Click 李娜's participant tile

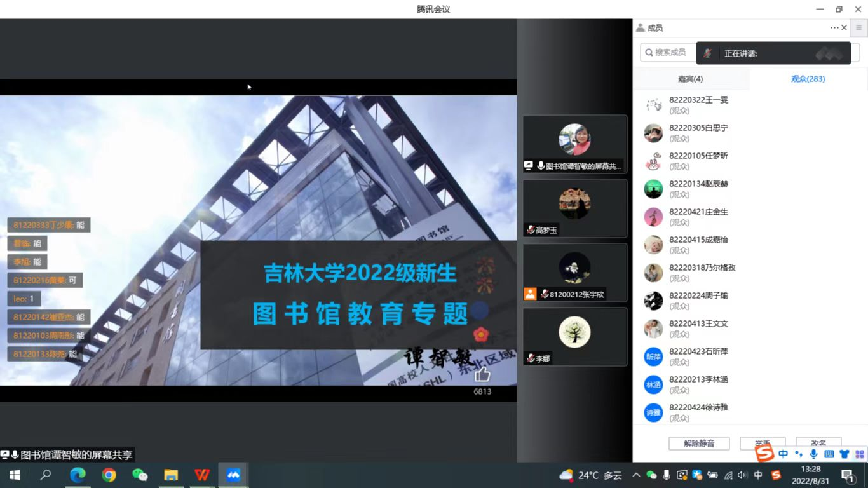click(x=574, y=336)
